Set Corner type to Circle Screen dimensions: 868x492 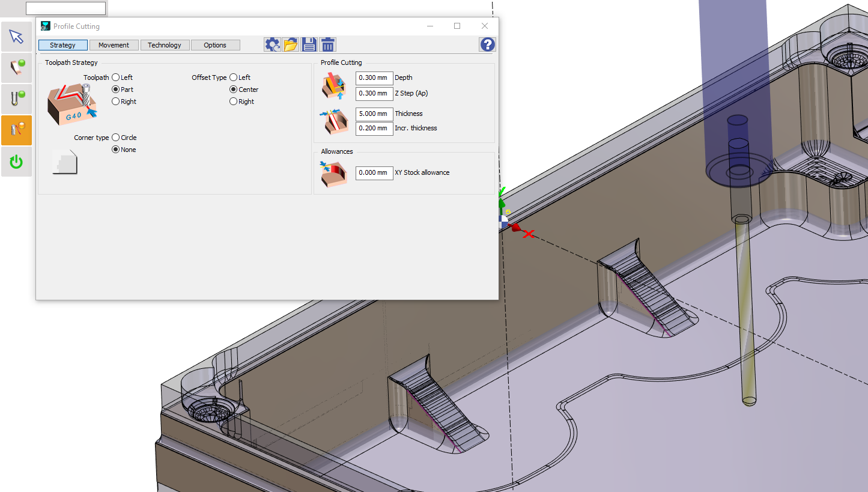tap(116, 138)
